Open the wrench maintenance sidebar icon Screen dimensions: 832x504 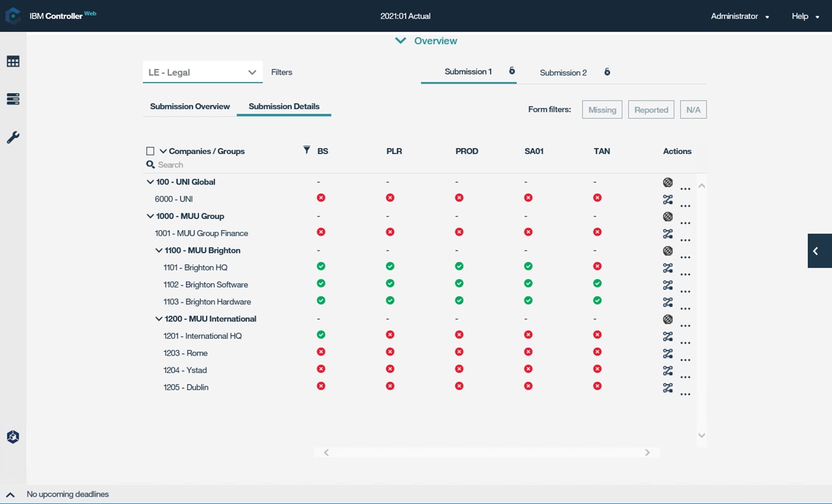point(13,137)
